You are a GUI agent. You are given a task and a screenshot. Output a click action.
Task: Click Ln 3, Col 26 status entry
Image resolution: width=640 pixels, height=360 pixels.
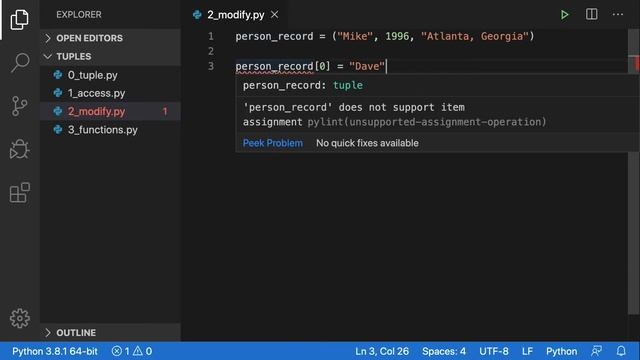click(x=382, y=351)
